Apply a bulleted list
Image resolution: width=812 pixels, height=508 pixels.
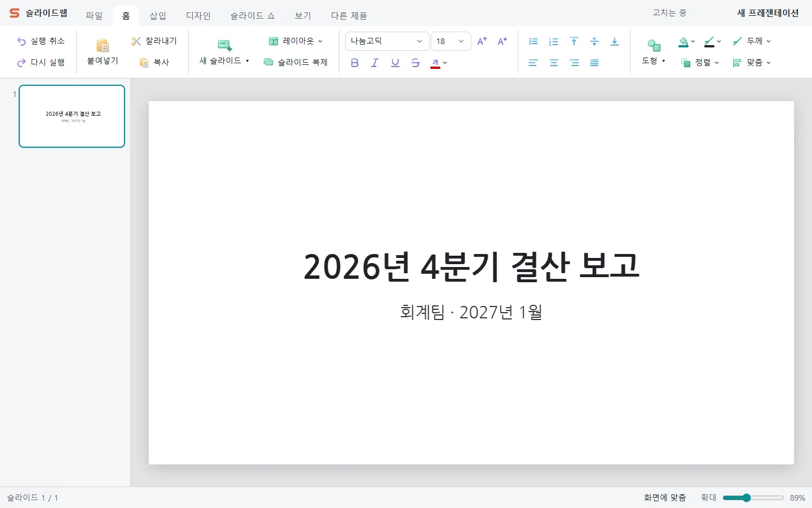coord(533,41)
